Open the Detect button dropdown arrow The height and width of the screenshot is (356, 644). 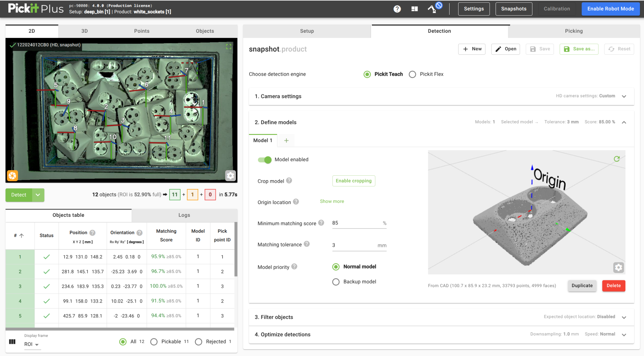[38, 195]
